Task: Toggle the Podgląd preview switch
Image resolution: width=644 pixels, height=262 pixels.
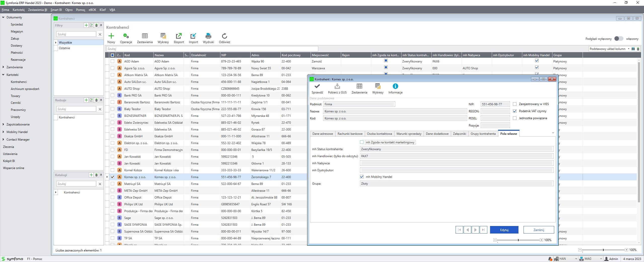Action: point(619,39)
